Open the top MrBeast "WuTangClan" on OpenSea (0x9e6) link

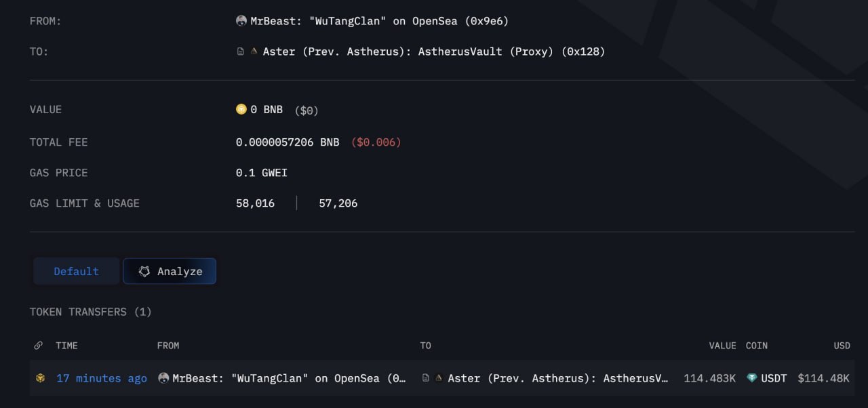tap(380, 21)
